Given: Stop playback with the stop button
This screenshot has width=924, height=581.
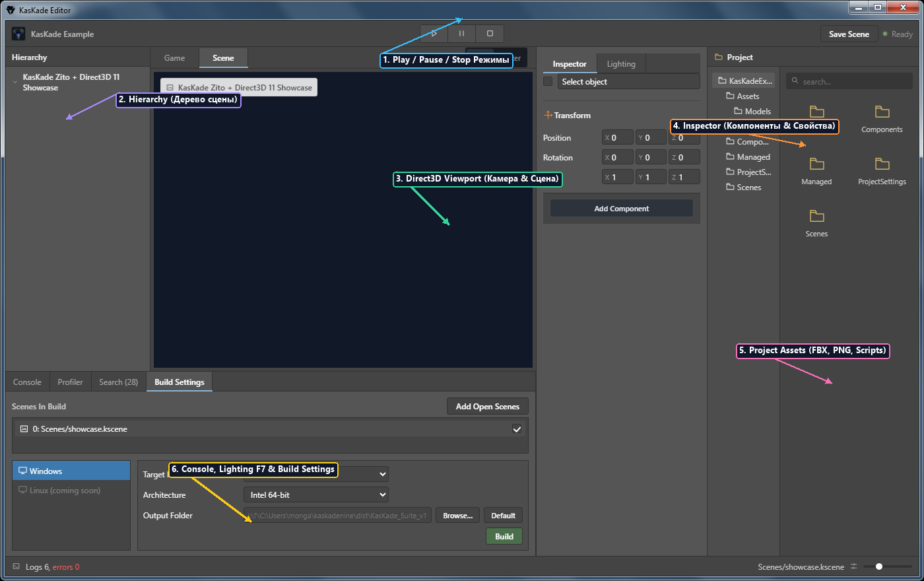Looking at the screenshot, I should point(490,34).
